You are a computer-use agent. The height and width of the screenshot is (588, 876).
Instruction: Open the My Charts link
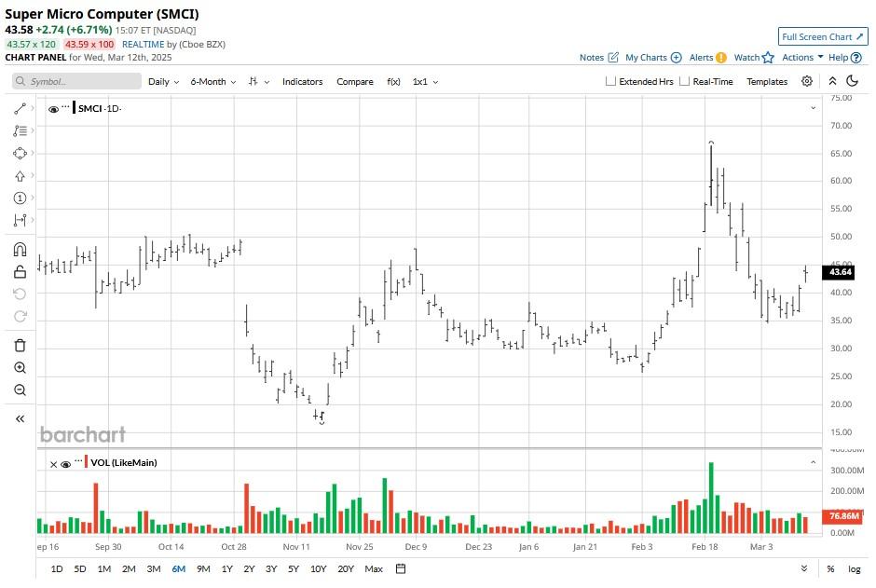(652, 58)
